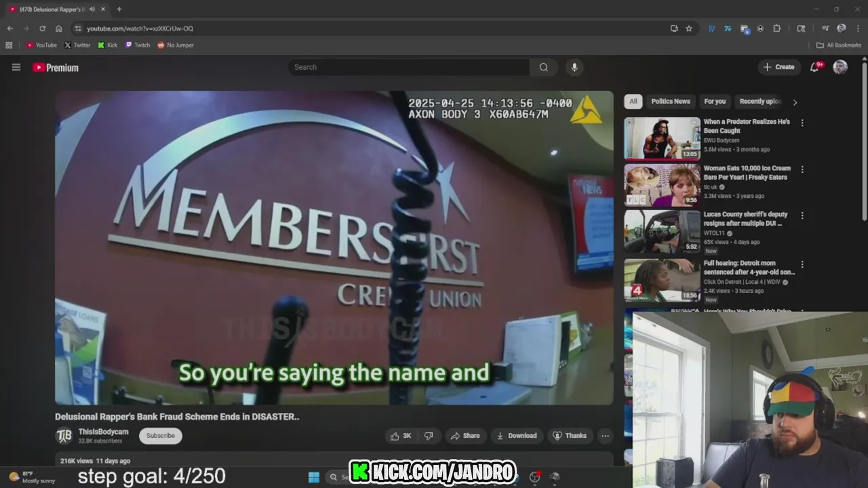This screenshot has width=868, height=488.
Task: Open Twitter bookmark in bookmarks bar
Action: pos(77,45)
